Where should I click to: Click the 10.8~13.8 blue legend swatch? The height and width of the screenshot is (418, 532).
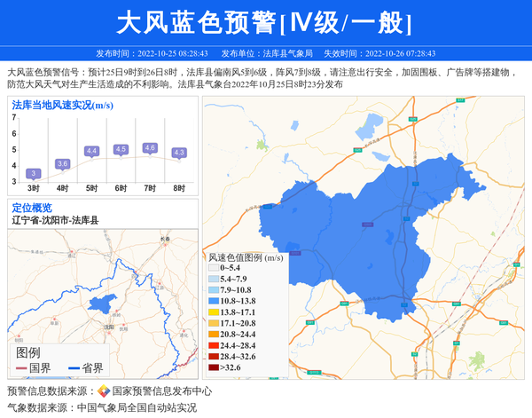tap(213, 301)
